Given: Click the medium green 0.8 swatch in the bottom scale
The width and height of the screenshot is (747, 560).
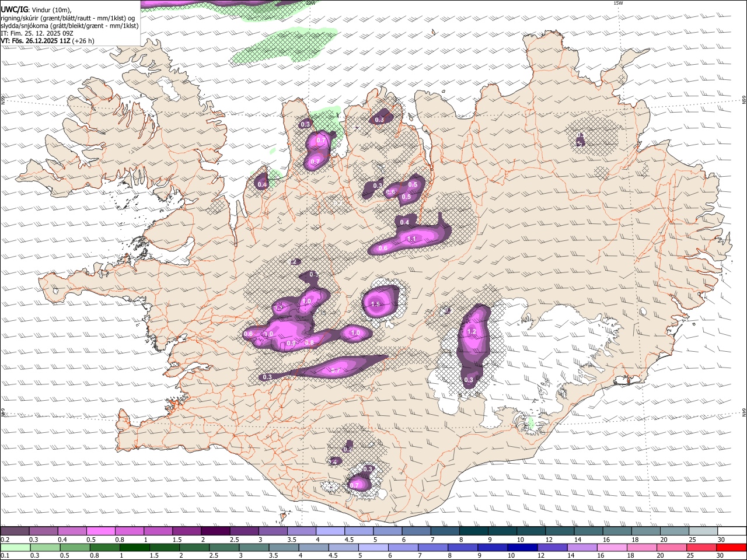Looking at the screenshot, I should (x=105, y=547).
